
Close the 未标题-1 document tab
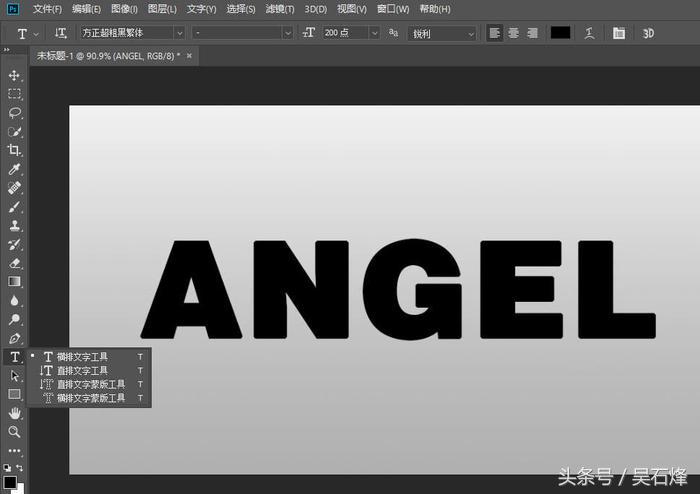click(x=189, y=56)
